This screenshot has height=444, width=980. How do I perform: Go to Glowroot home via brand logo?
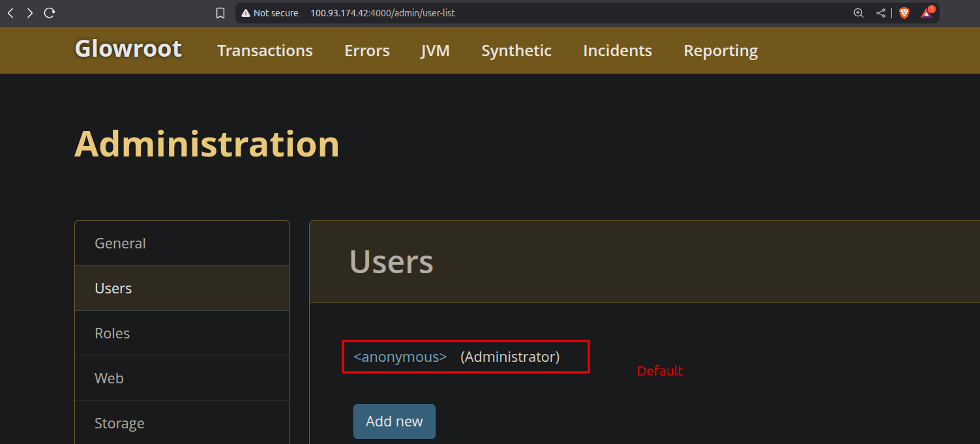pyautogui.click(x=128, y=50)
